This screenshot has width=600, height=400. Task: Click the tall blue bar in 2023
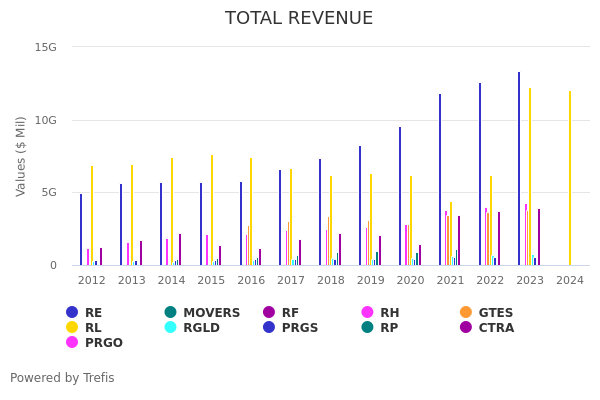(519, 170)
